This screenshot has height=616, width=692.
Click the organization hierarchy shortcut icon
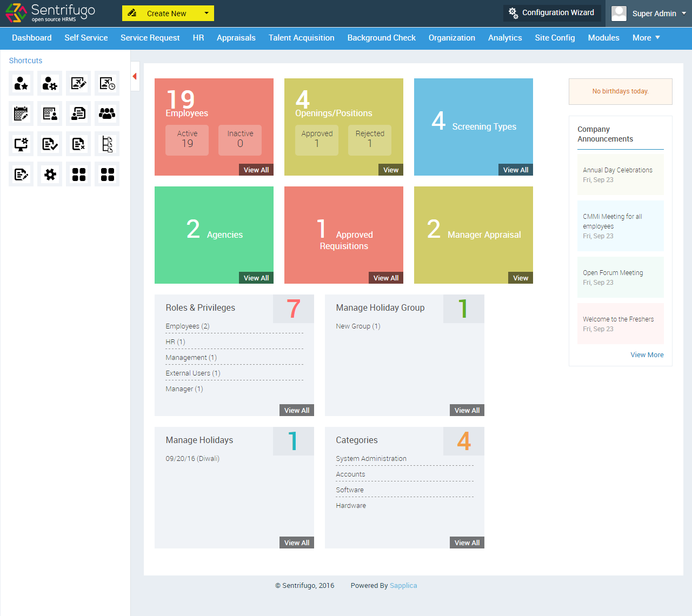click(x=107, y=144)
